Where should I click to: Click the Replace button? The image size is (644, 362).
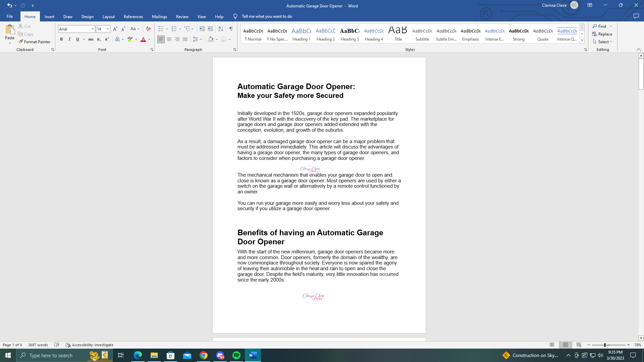tap(602, 34)
